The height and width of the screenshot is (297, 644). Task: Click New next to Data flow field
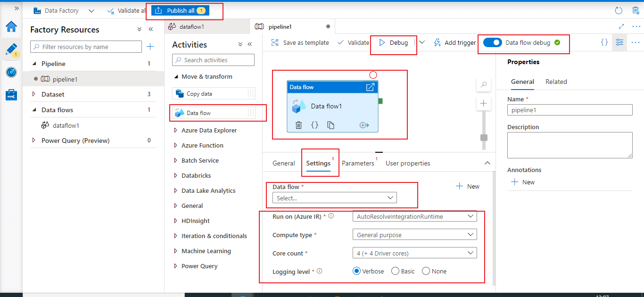[x=468, y=186]
